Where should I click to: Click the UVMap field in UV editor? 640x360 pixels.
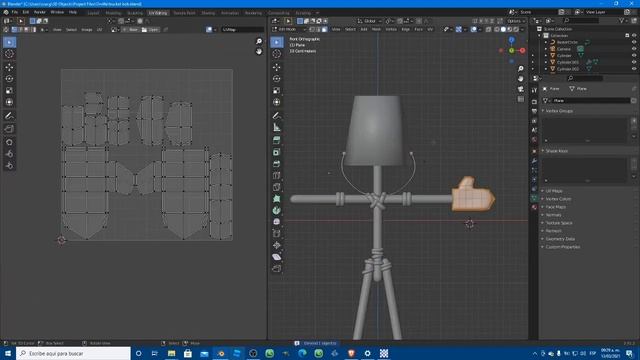242,30
